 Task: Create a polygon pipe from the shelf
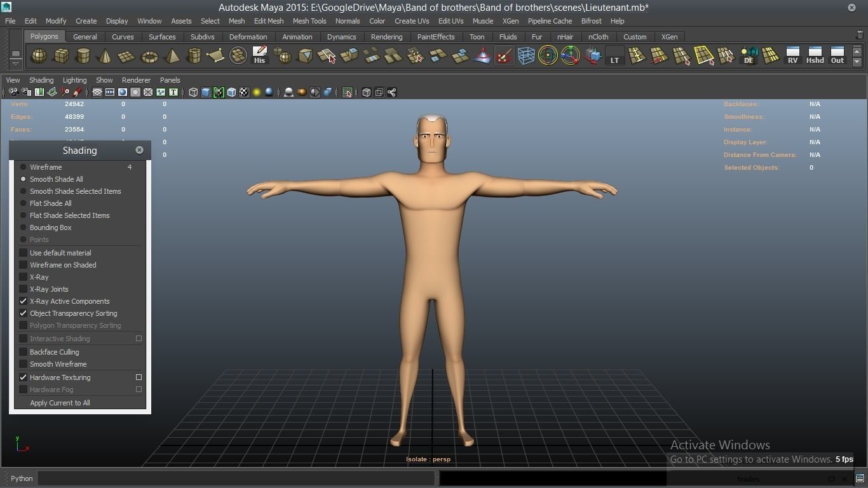(194, 56)
